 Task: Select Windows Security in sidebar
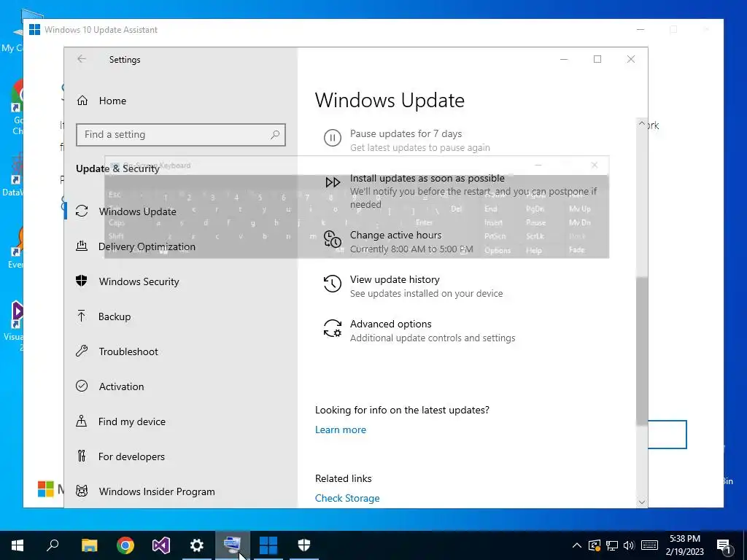point(181,281)
